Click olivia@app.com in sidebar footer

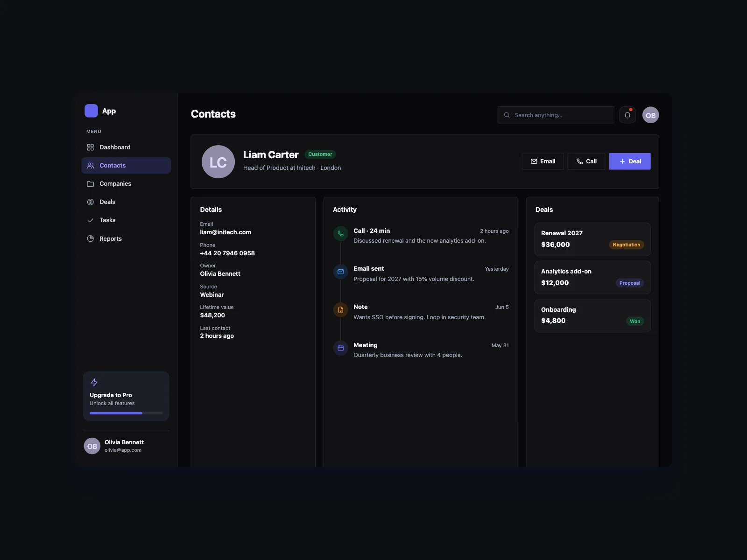[x=123, y=450]
